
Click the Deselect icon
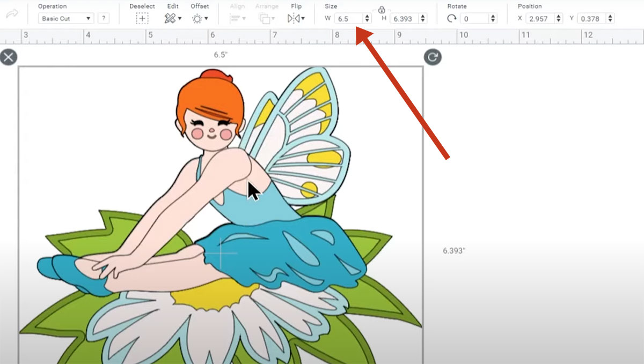(142, 18)
